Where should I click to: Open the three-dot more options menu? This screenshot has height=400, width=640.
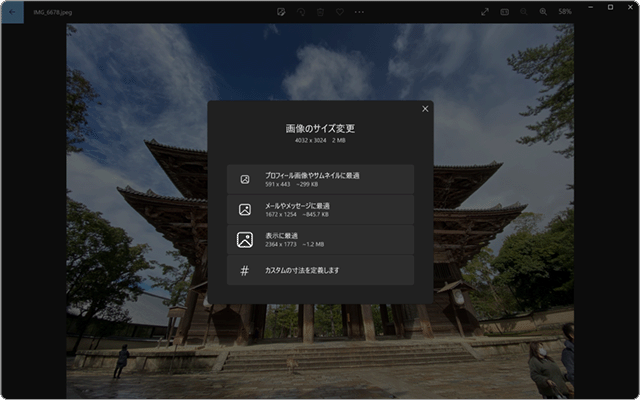pos(359,12)
